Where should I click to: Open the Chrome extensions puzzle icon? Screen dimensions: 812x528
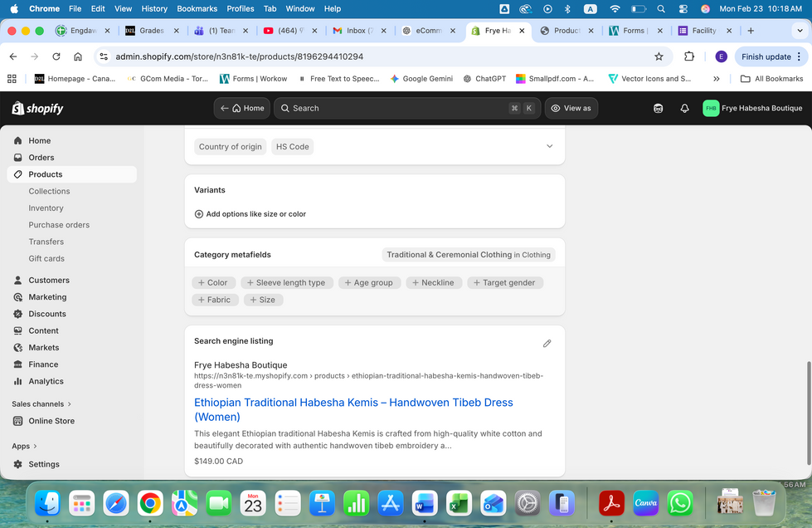click(688, 56)
